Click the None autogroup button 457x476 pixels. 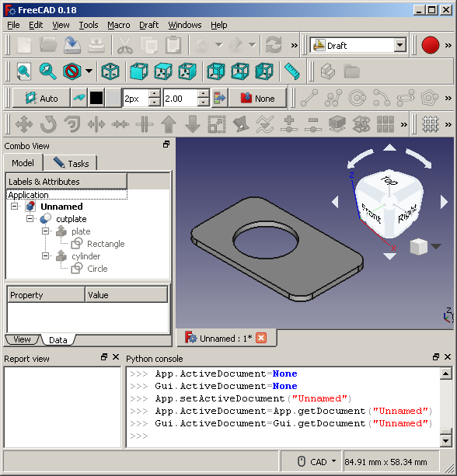pos(258,98)
